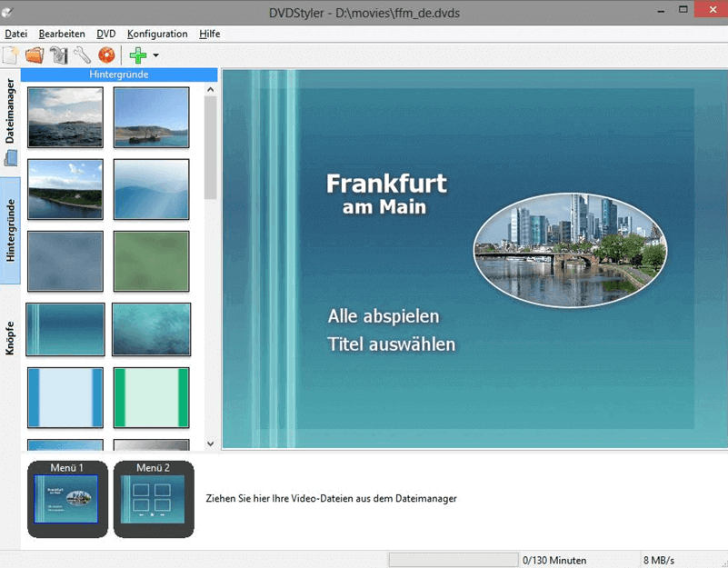The height and width of the screenshot is (568, 728).
Task: Open the Hilfe menu
Action: pyautogui.click(x=209, y=34)
